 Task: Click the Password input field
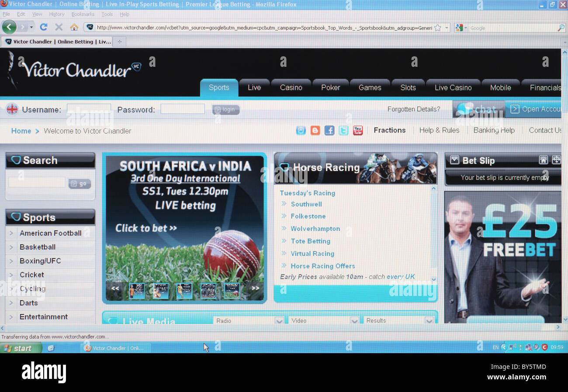coord(183,109)
